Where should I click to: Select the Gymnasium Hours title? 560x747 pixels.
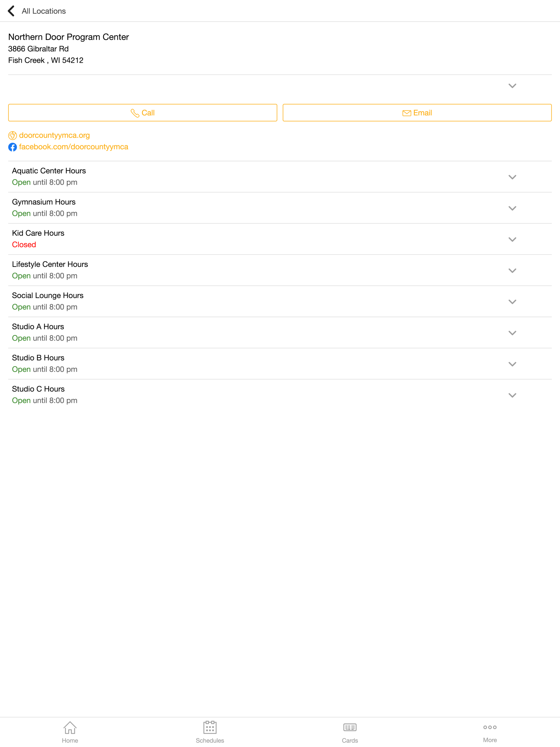coord(44,202)
